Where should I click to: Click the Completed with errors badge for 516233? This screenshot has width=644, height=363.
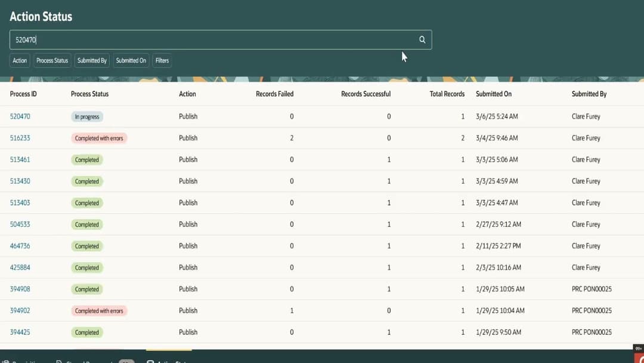99,138
